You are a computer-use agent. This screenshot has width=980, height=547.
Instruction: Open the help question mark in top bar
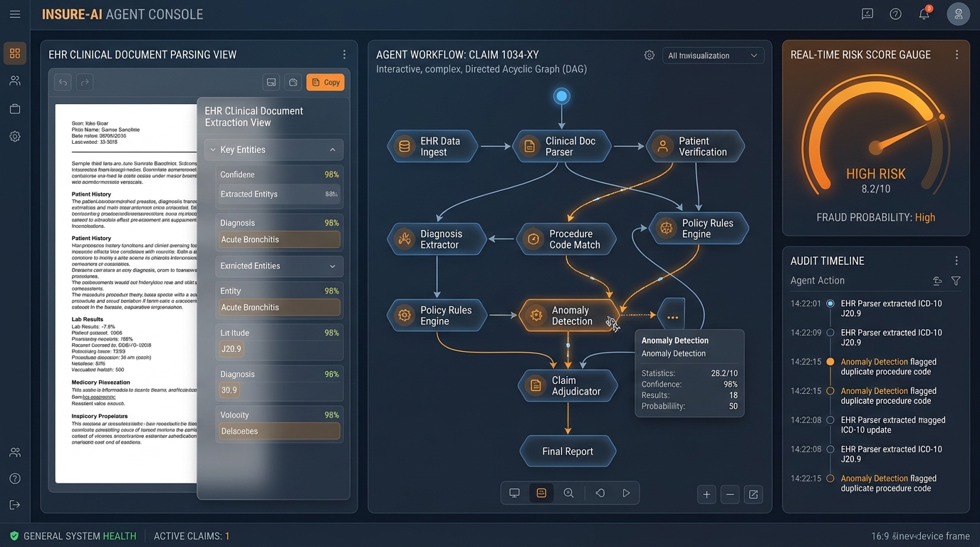pyautogui.click(x=896, y=14)
